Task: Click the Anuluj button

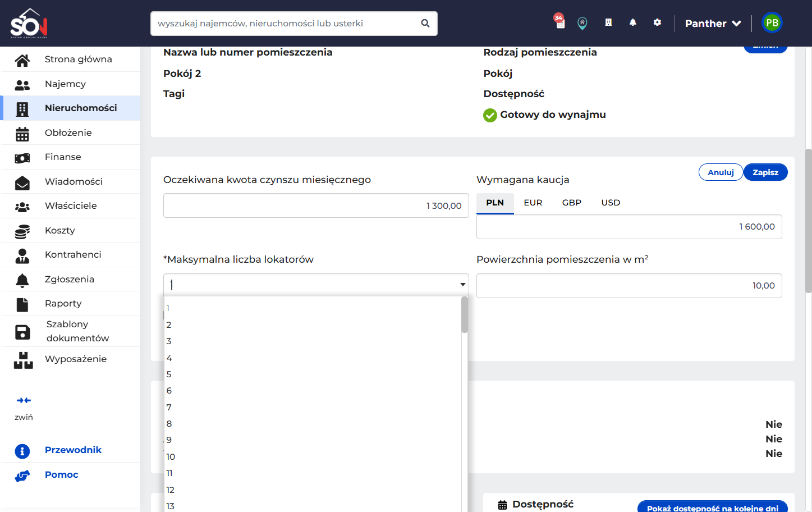Action: [x=721, y=172]
